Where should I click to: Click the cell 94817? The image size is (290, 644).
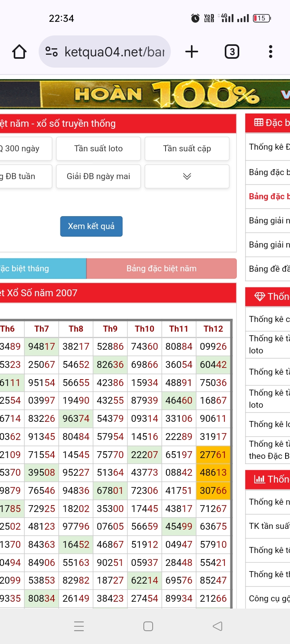[41, 347]
